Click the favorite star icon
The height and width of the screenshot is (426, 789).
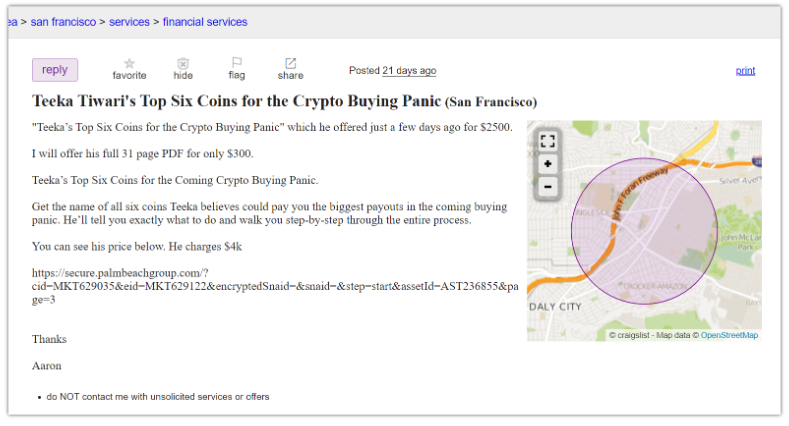click(129, 63)
